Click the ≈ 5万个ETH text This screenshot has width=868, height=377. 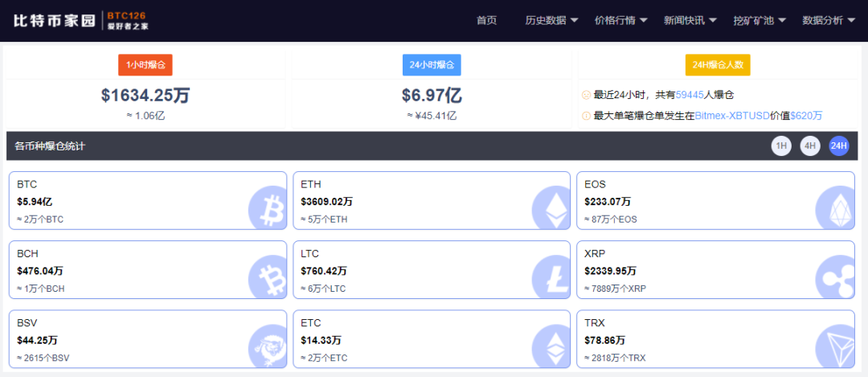pyautogui.click(x=325, y=219)
